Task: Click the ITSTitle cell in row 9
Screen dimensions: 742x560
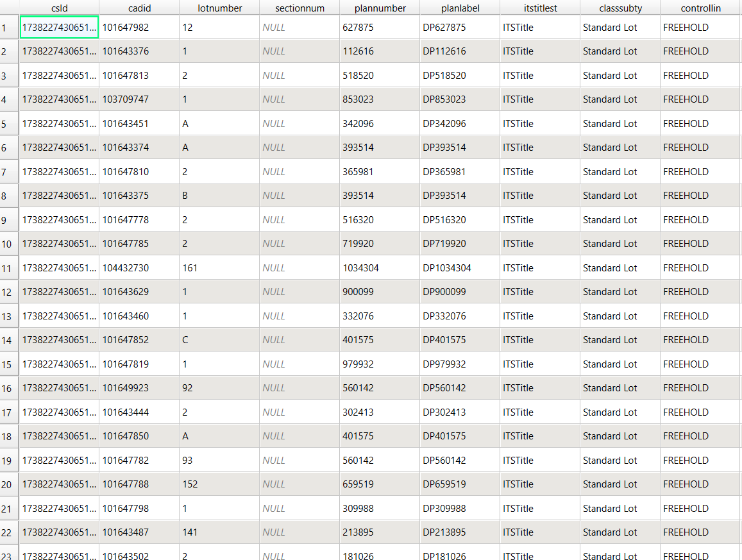Action: coord(541,219)
